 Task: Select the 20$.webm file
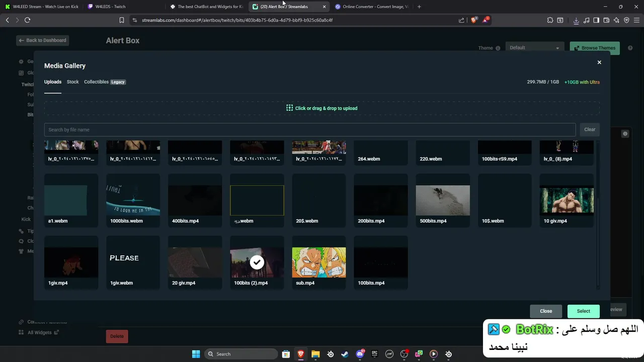pyautogui.click(x=319, y=201)
